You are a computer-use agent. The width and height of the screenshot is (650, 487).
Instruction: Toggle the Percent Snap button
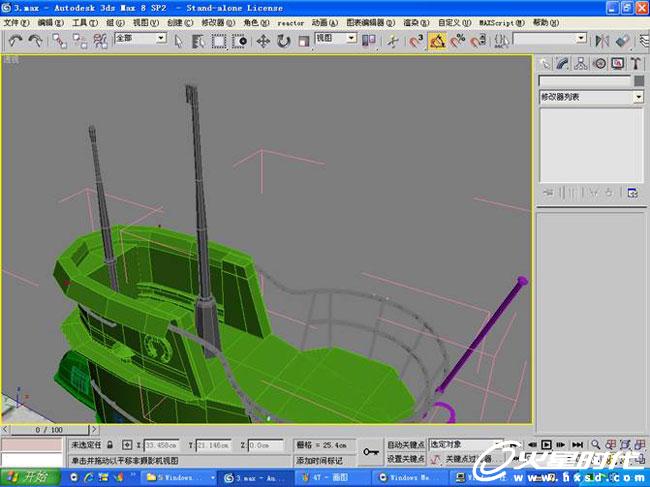point(458,41)
